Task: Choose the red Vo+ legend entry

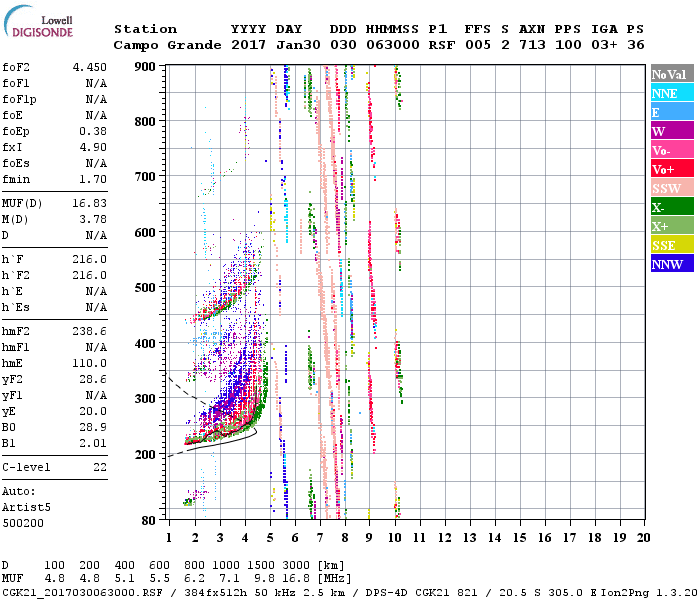Action: [671, 169]
